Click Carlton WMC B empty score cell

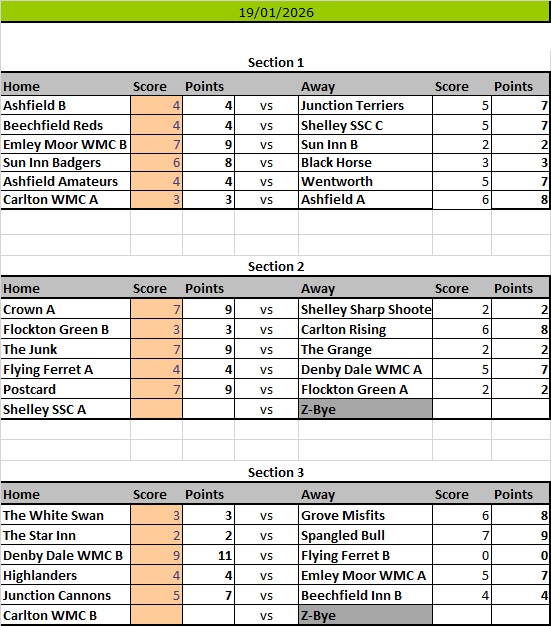(x=157, y=615)
